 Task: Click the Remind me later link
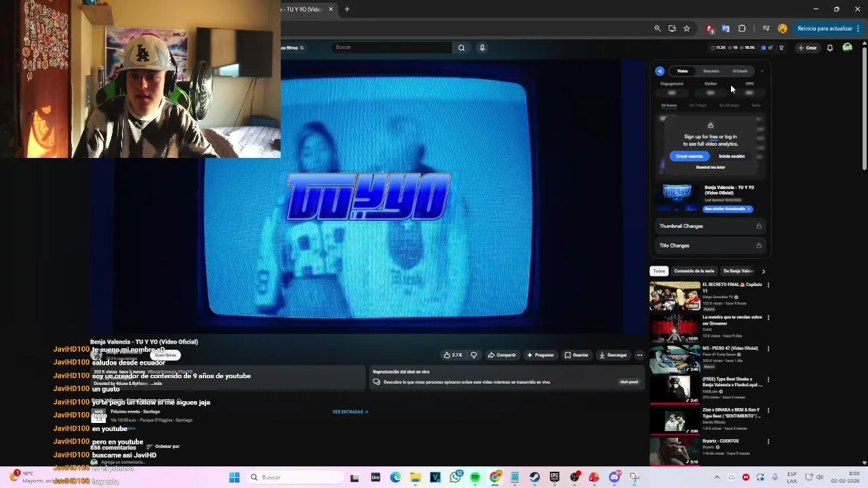point(710,167)
